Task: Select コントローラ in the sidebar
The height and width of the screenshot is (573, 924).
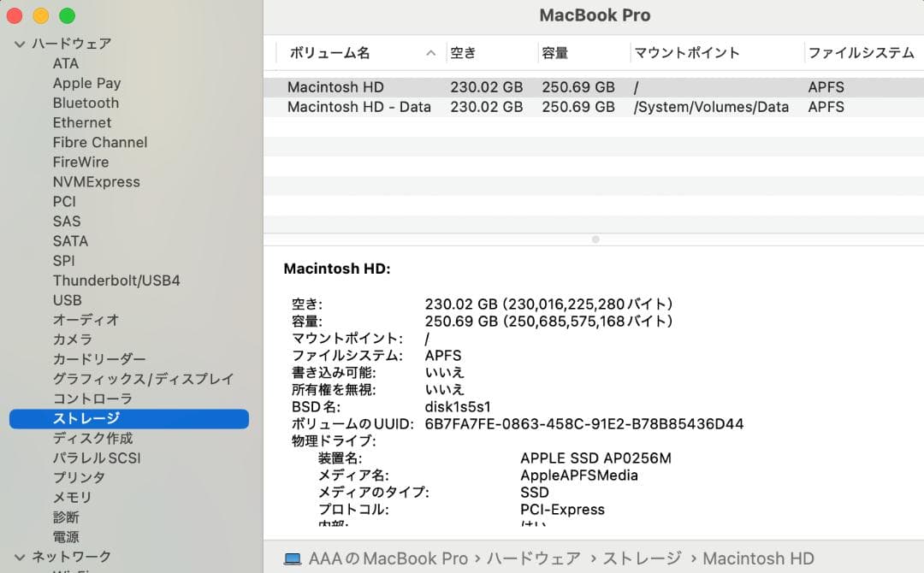Action: pos(92,399)
